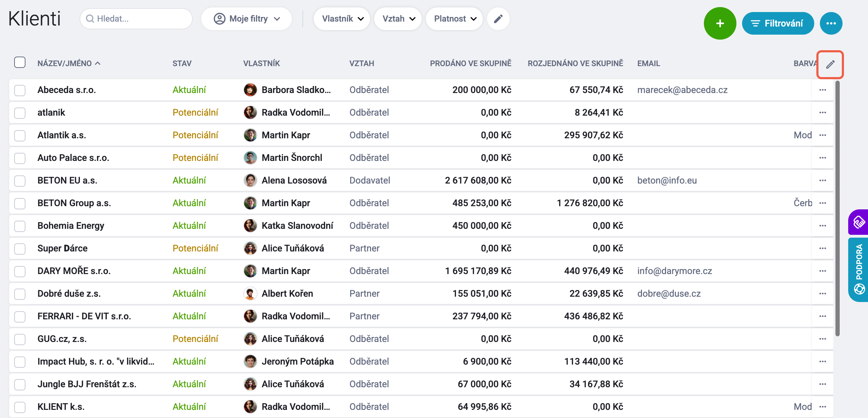Image resolution: width=868 pixels, height=418 pixels.
Task: Click the Hledat search field
Action: click(x=136, y=19)
